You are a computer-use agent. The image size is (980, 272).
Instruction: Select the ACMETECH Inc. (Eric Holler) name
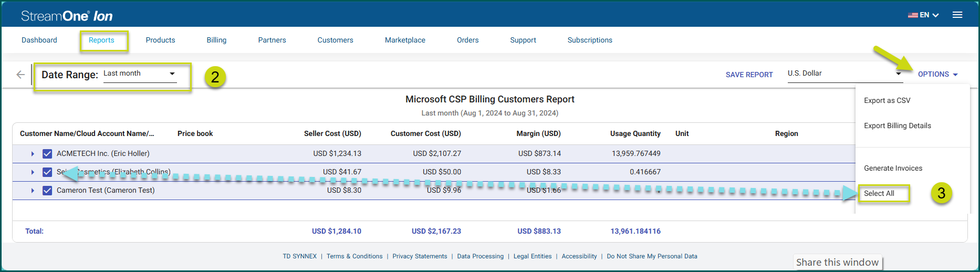pos(103,153)
